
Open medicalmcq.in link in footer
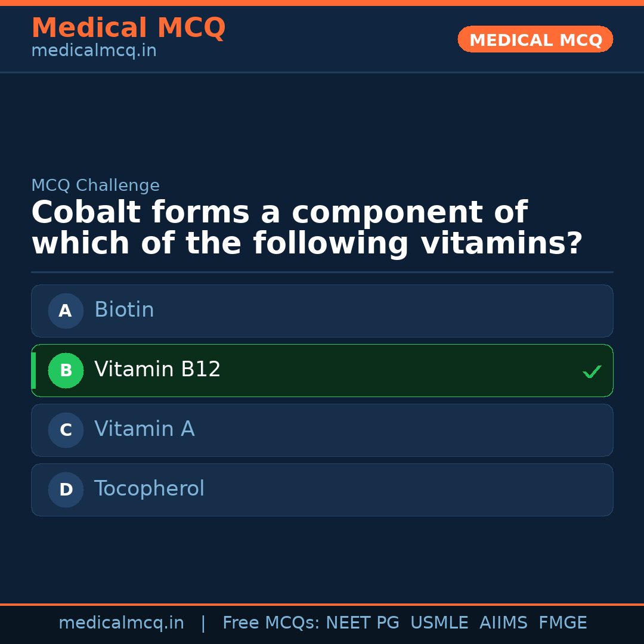click(x=121, y=623)
